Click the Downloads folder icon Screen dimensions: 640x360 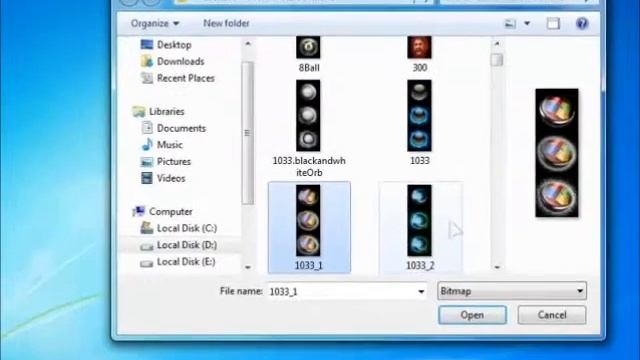tap(147, 61)
